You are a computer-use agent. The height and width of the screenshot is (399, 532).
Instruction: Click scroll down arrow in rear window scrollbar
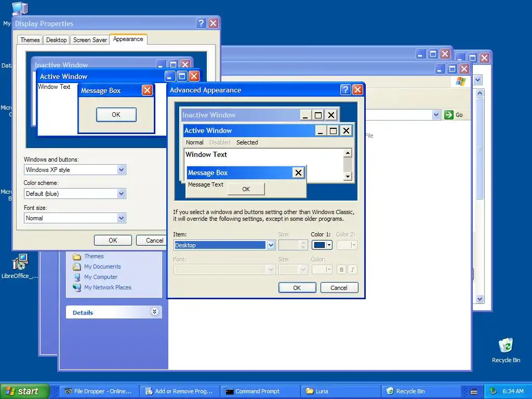point(480,299)
